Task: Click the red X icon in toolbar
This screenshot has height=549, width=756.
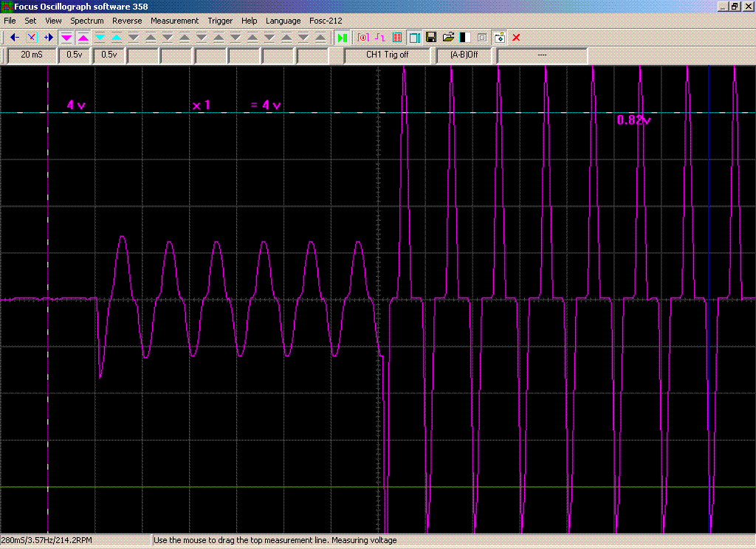Action: 516,37
